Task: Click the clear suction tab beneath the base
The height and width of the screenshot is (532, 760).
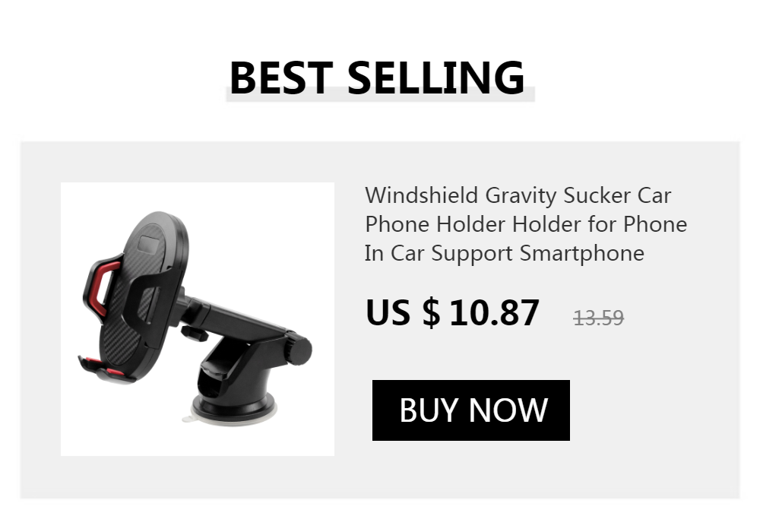Action: coord(189,418)
